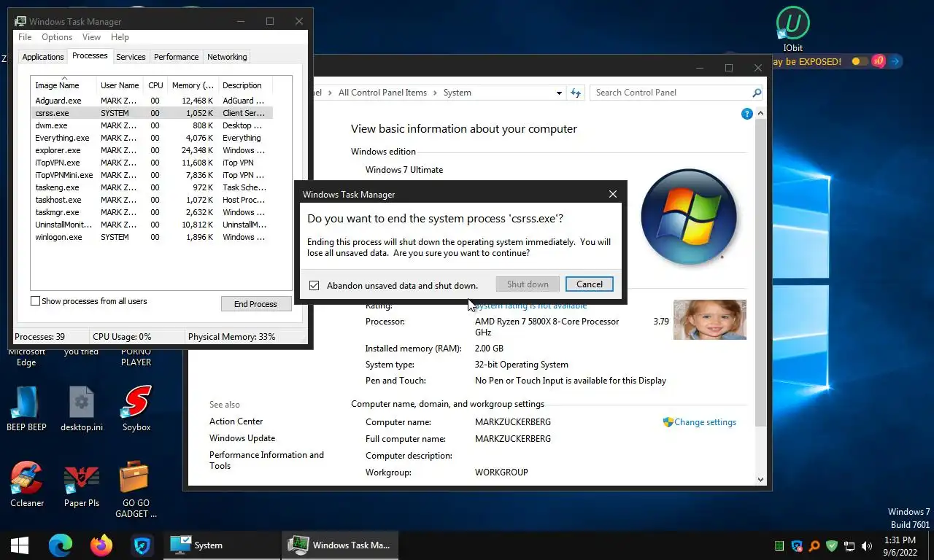
Task: Sort processes by Memory column
Action: click(x=193, y=85)
